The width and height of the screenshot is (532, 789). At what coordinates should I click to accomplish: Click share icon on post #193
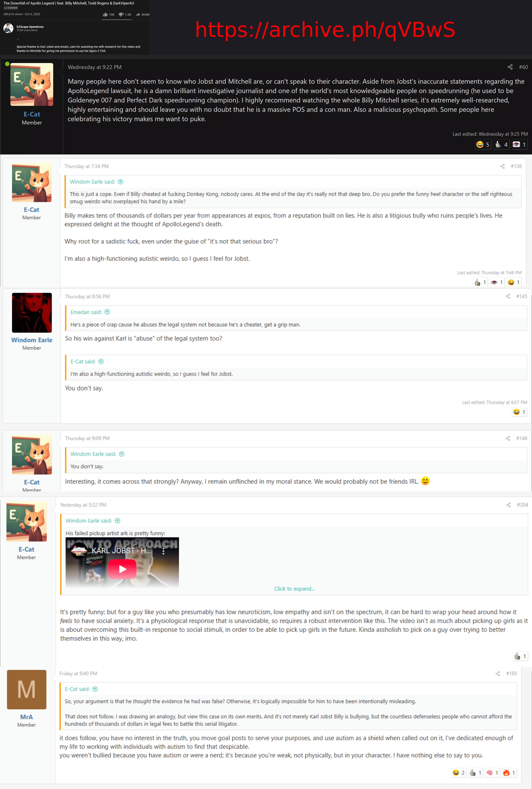(x=497, y=674)
